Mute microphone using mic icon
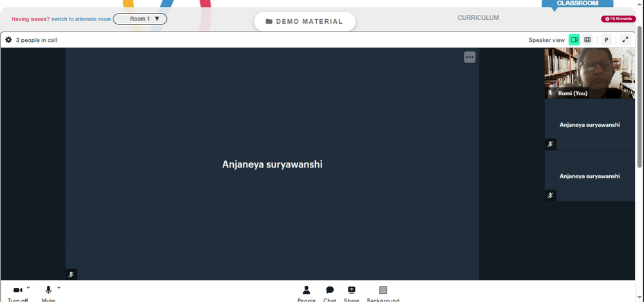 point(48,290)
